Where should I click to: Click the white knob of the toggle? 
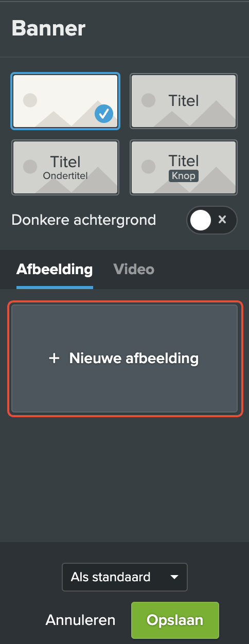[201, 220]
